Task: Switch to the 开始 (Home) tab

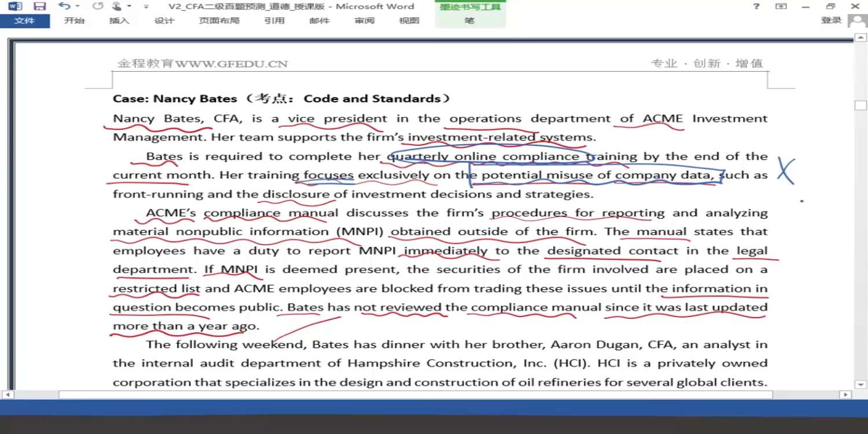Action: click(74, 21)
